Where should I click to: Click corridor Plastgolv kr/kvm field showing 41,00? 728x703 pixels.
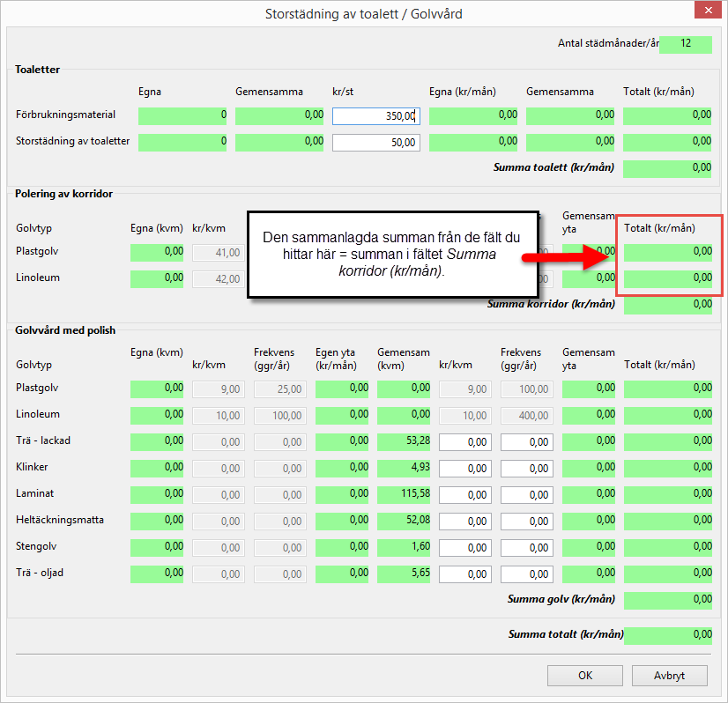tap(219, 253)
